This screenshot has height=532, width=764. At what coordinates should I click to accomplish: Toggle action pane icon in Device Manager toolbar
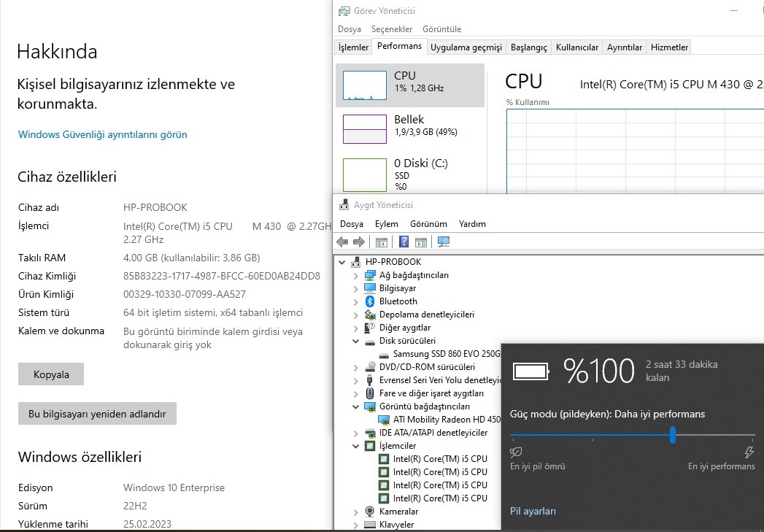(x=421, y=242)
